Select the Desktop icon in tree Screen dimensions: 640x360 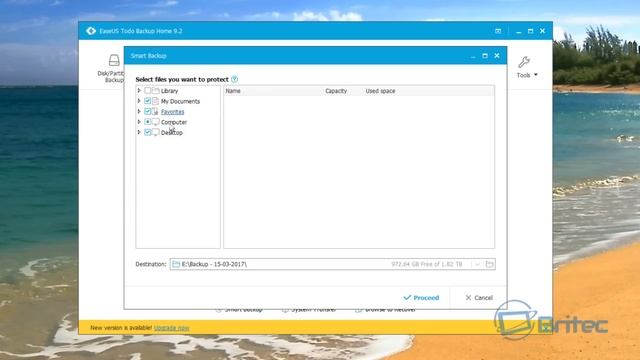pyautogui.click(x=156, y=132)
